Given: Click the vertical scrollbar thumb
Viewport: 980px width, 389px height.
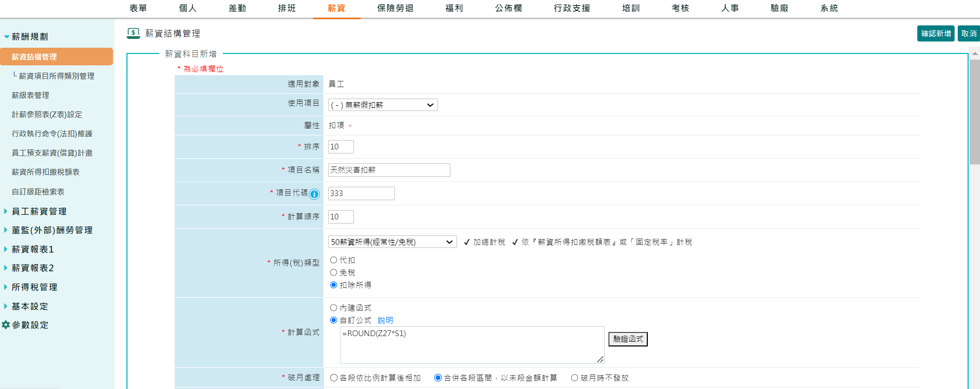Looking at the screenshot, I should point(975,112).
